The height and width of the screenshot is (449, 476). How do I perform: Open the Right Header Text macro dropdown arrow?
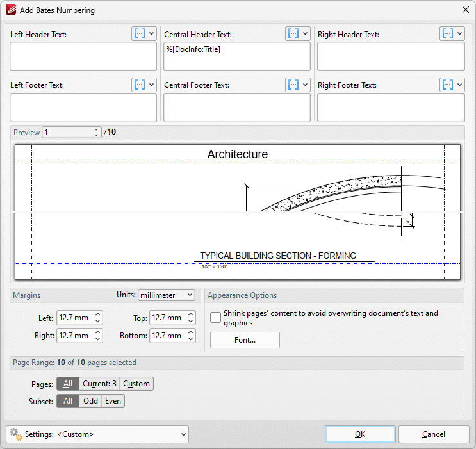459,34
